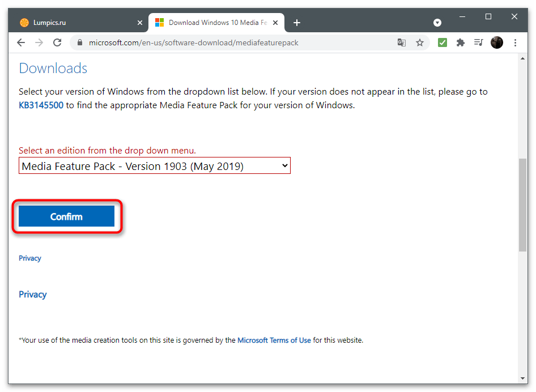Click the browser back arrow

pyautogui.click(x=21, y=42)
